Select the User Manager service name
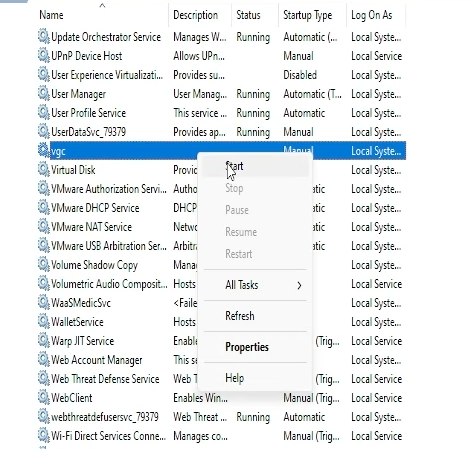The image size is (471, 449). [78, 94]
